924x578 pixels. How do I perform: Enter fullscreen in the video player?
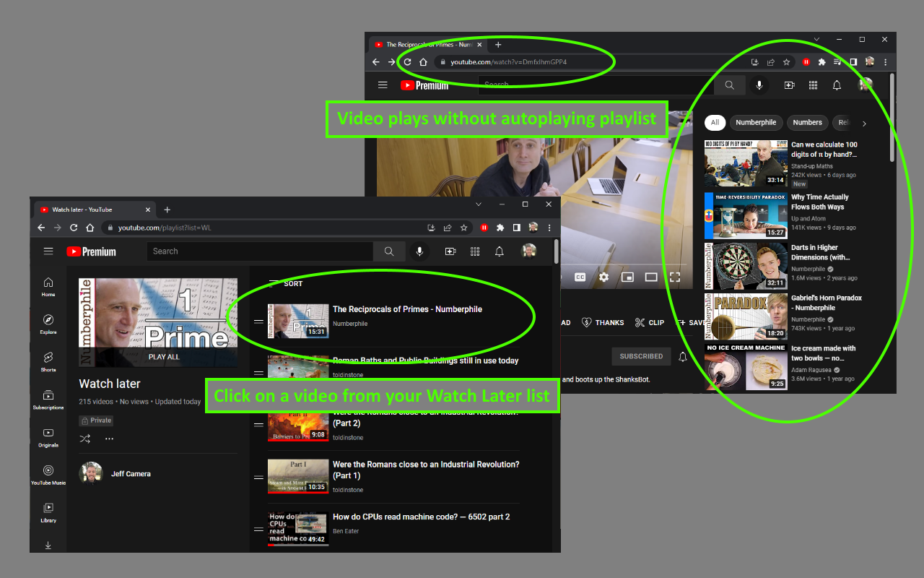click(x=675, y=277)
